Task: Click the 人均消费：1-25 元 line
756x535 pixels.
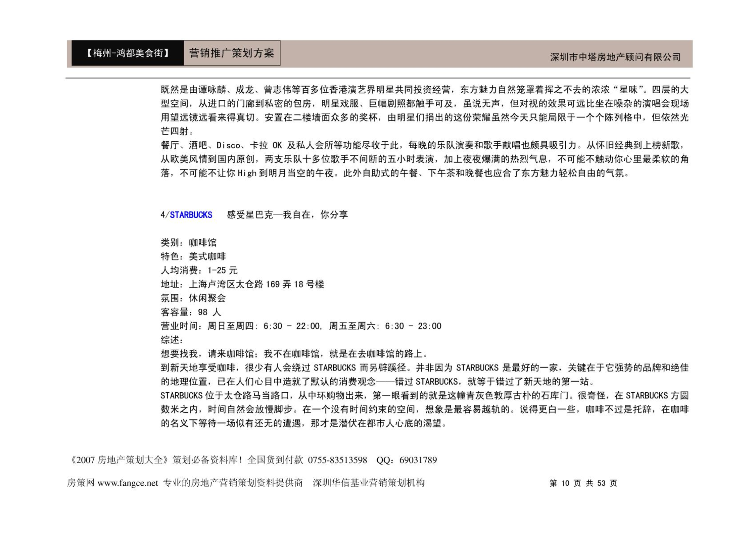Action: pos(199,270)
